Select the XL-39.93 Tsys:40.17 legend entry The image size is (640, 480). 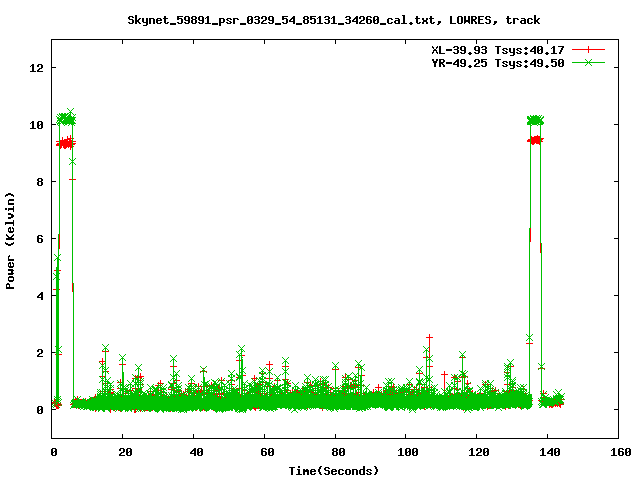[498, 50]
